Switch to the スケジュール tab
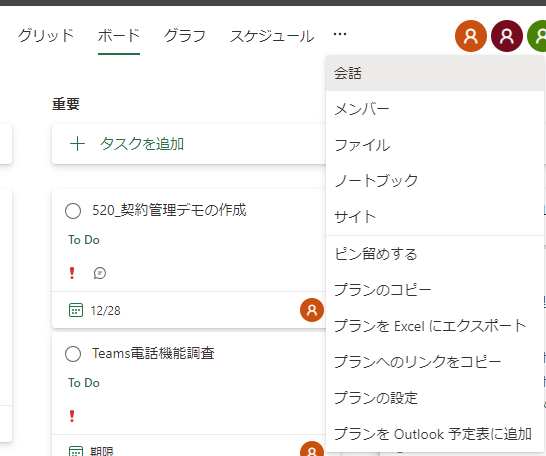The image size is (546, 456). [272, 36]
